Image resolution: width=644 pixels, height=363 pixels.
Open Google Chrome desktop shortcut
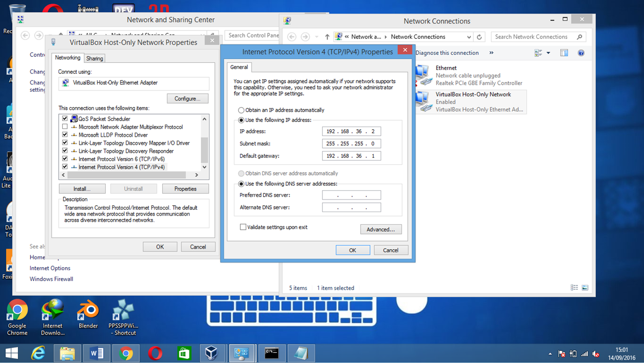click(x=17, y=317)
